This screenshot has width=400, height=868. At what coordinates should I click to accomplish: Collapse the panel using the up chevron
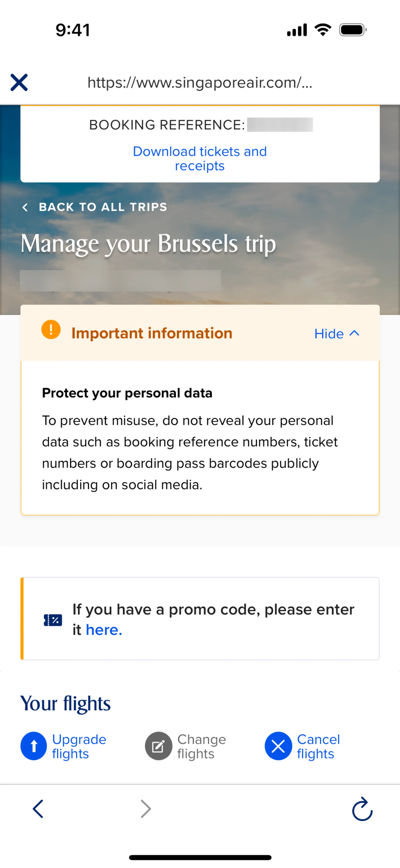coord(355,333)
